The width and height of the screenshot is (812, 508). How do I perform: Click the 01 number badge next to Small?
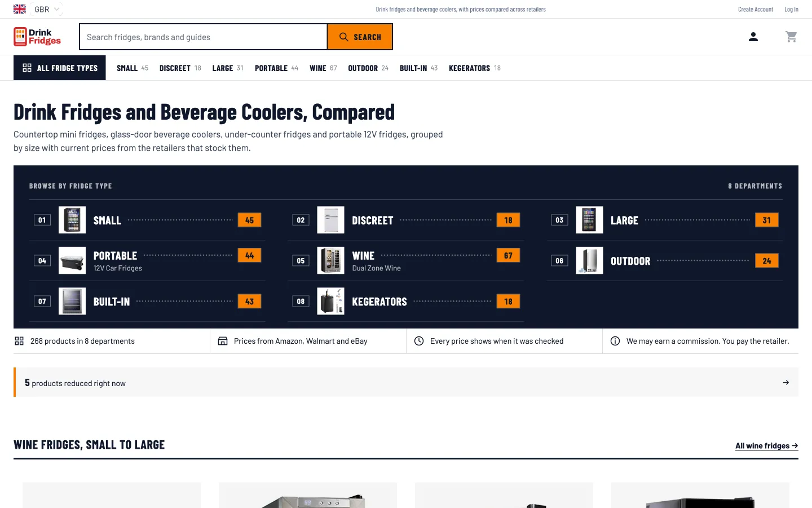(42, 220)
